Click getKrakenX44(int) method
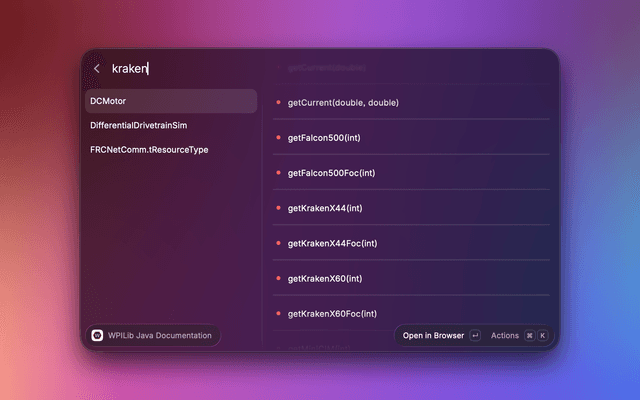 [325, 208]
